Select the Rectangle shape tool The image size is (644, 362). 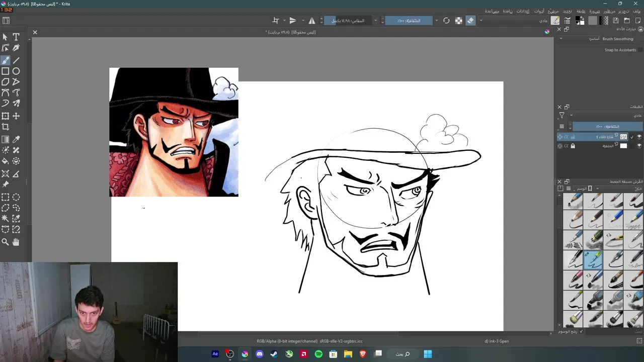(x=5, y=71)
